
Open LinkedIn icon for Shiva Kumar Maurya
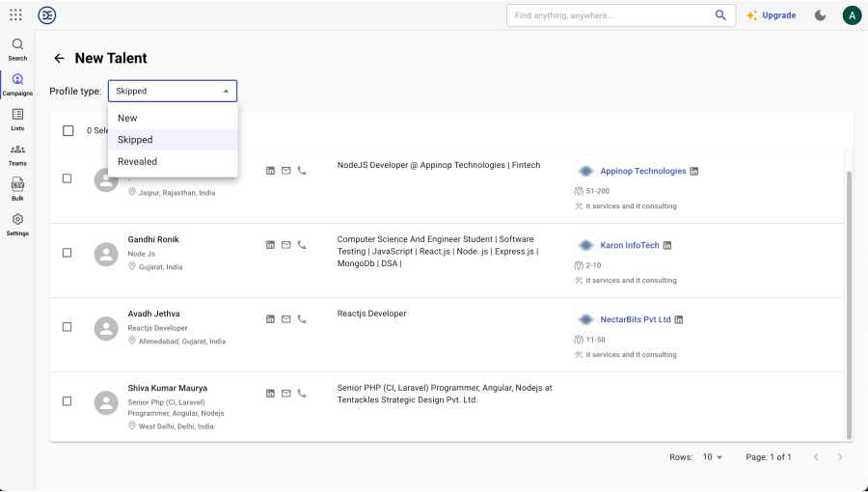point(270,394)
